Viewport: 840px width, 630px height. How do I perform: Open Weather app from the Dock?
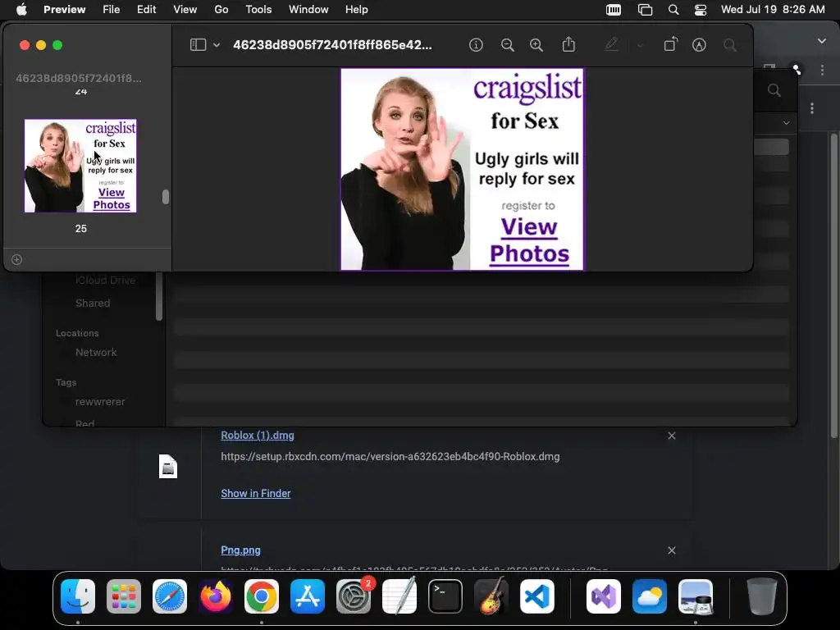tap(650, 596)
